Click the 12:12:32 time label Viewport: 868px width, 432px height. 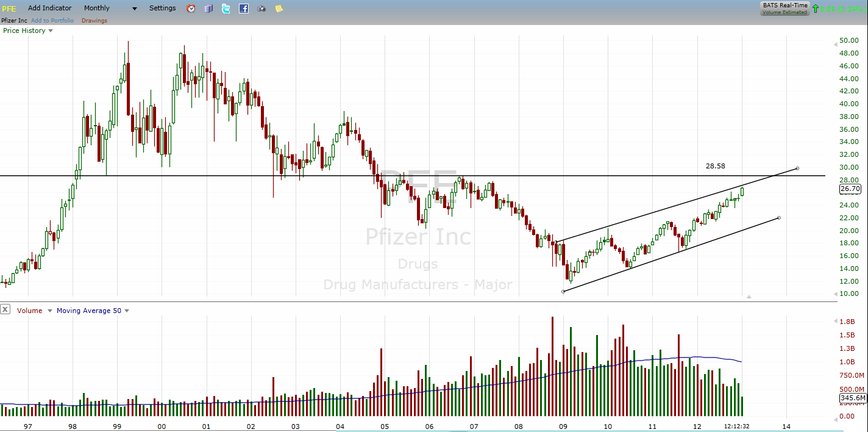[736, 426]
